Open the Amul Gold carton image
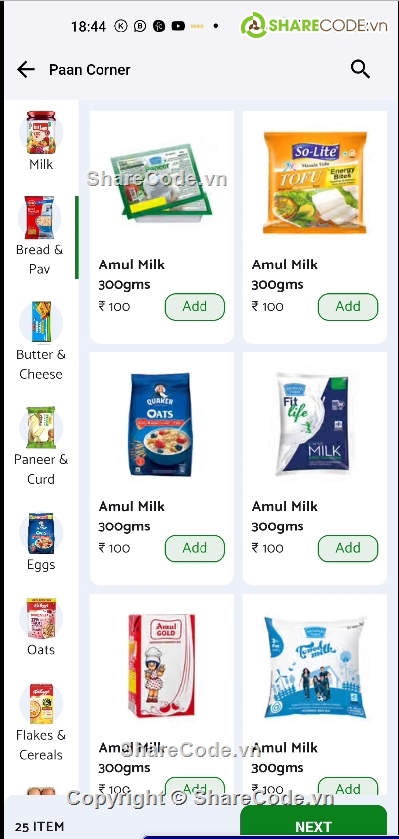 162,666
